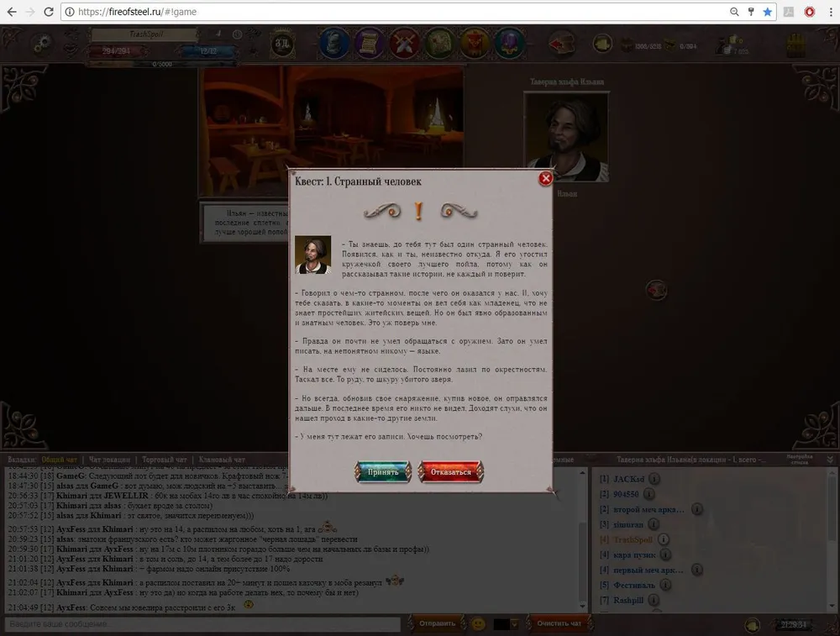Click the red location marker on map area
Image resolution: width=840 pixels, height=636 pixels.
pos(656,291)
